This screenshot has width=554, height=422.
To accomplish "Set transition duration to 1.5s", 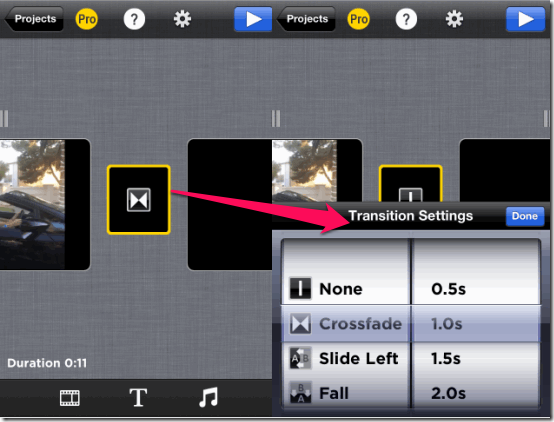I will click(446, 359).
